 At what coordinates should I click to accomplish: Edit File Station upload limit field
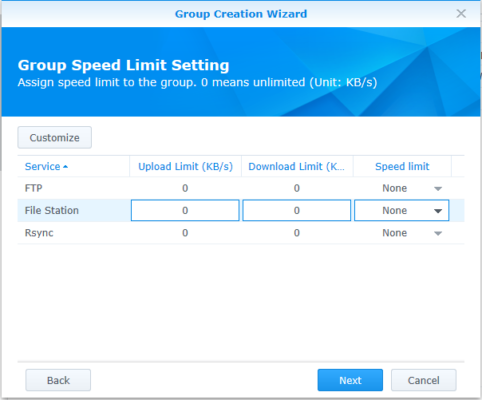click(185, 210)
